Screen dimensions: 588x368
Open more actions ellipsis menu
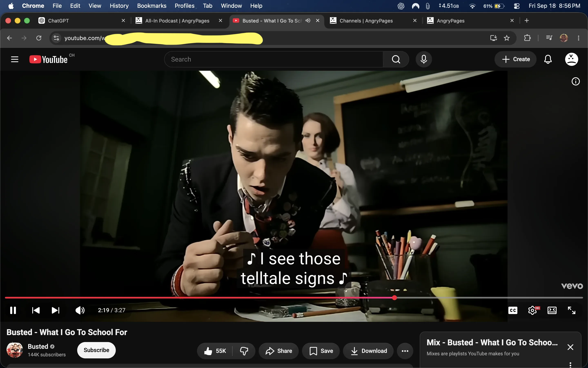(x=405, y=351)
